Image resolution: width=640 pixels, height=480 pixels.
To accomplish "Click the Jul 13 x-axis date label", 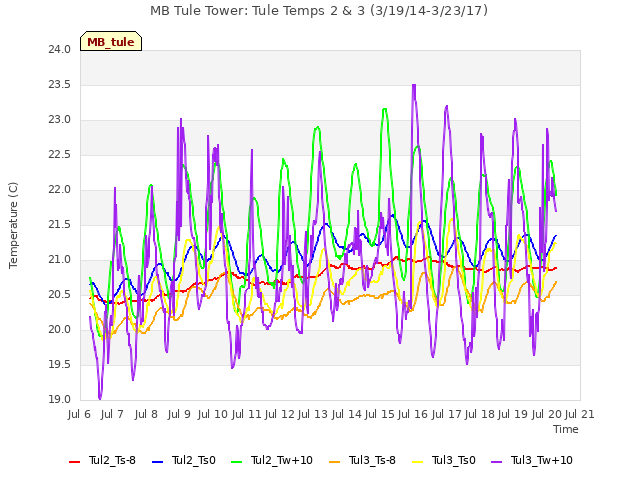I will coord(313,415).
